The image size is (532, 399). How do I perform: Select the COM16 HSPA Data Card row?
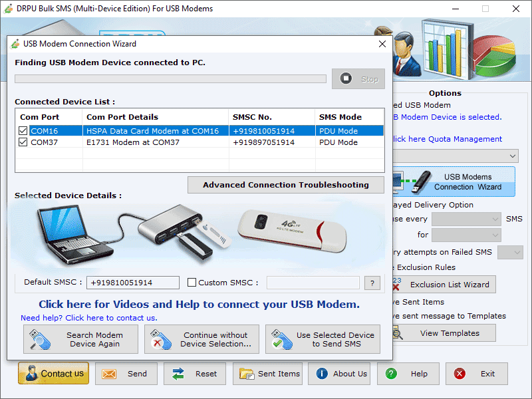coord(153,130)
